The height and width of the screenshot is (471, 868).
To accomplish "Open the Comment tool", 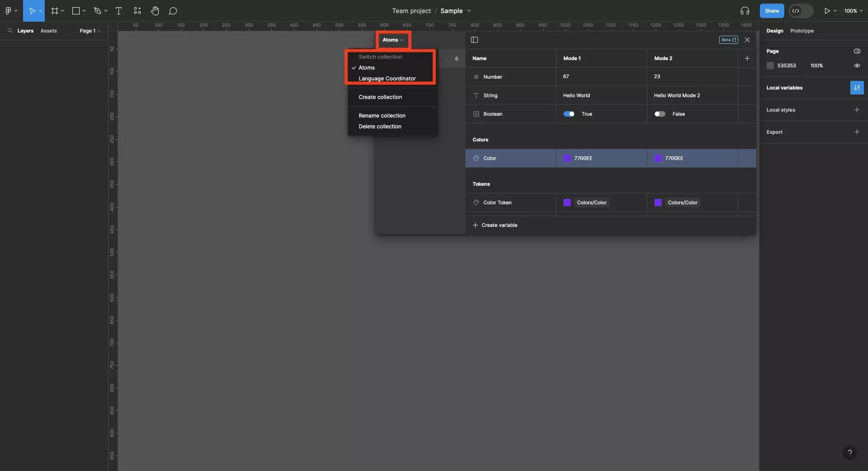I will (173, 10).
